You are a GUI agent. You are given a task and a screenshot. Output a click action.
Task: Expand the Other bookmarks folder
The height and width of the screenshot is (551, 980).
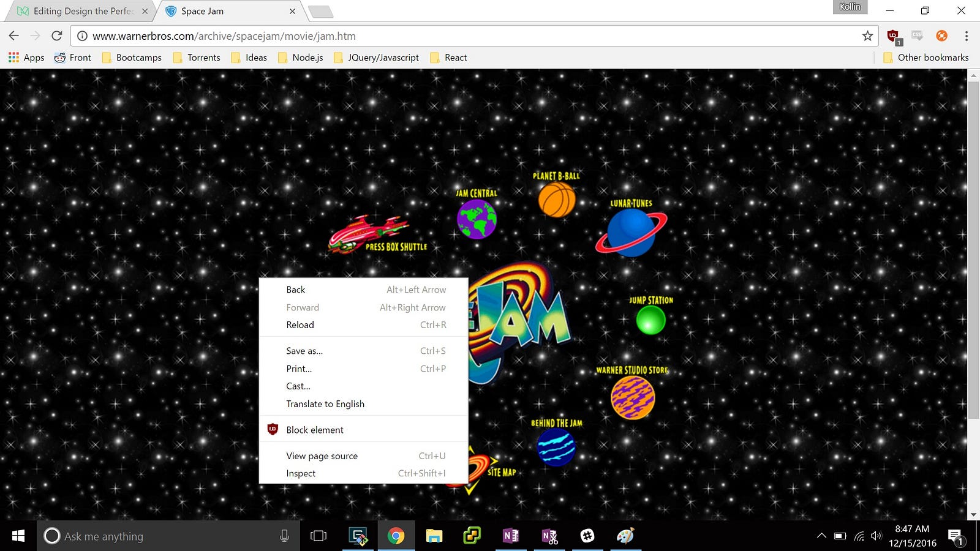(x=926, y=58)
